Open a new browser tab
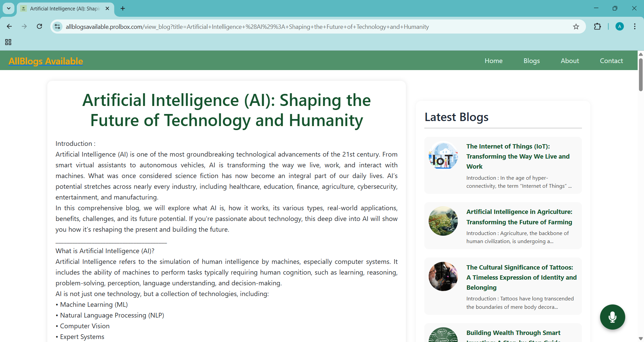The height and width of the screenshot is (342, 644). click(x=123, y=9)
